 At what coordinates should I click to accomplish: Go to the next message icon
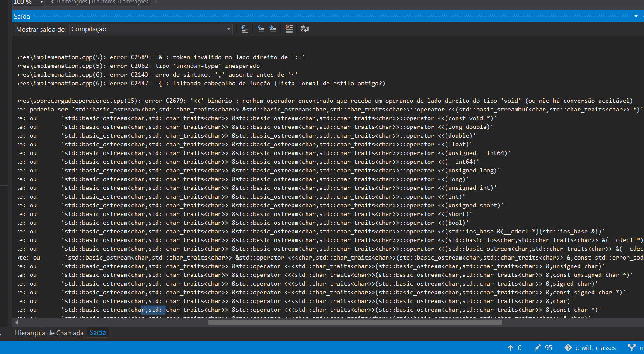[273, 29]
